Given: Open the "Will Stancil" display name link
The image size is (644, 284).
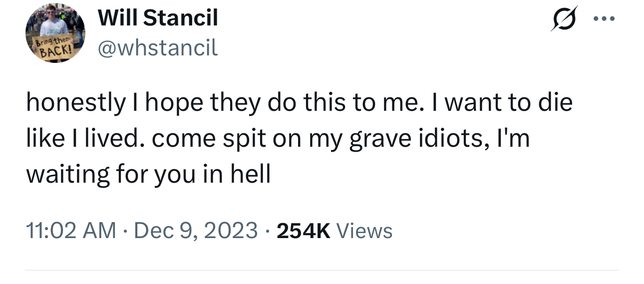Looking at the screenshot, I should [158, 18].
